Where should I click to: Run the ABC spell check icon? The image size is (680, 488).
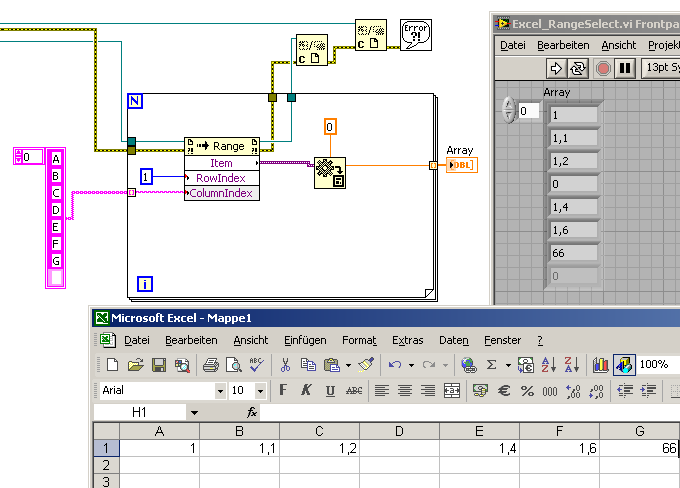[x=257, y=365]
